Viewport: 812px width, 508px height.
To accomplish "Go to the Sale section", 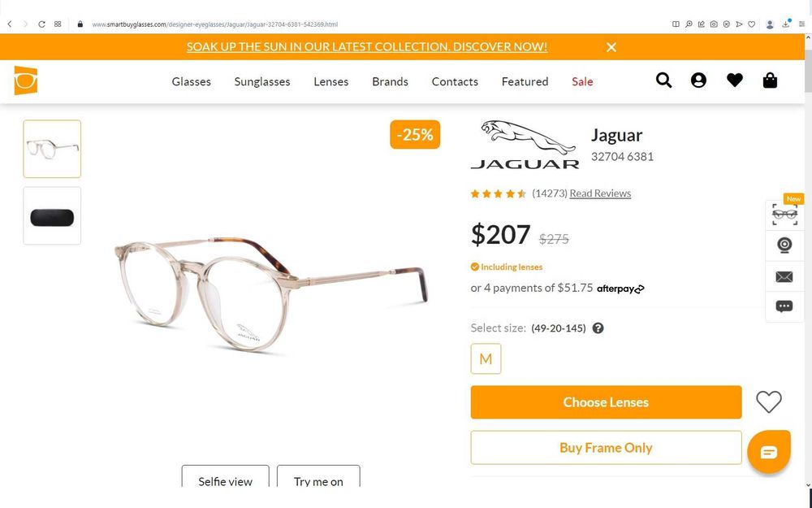I will pos(582,81).
